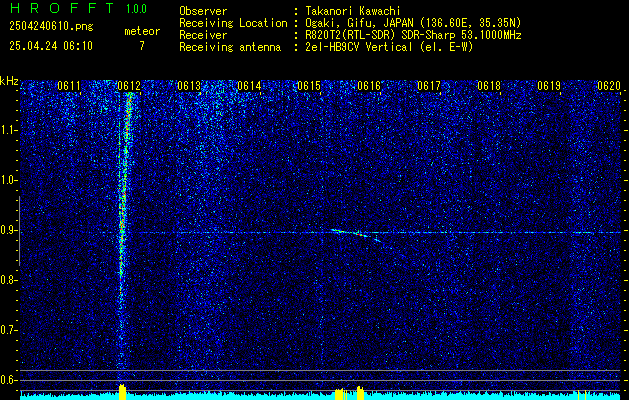Click the 0611 time marker
Viewport: 629px width, 400px height.
[x=69, y=85]
